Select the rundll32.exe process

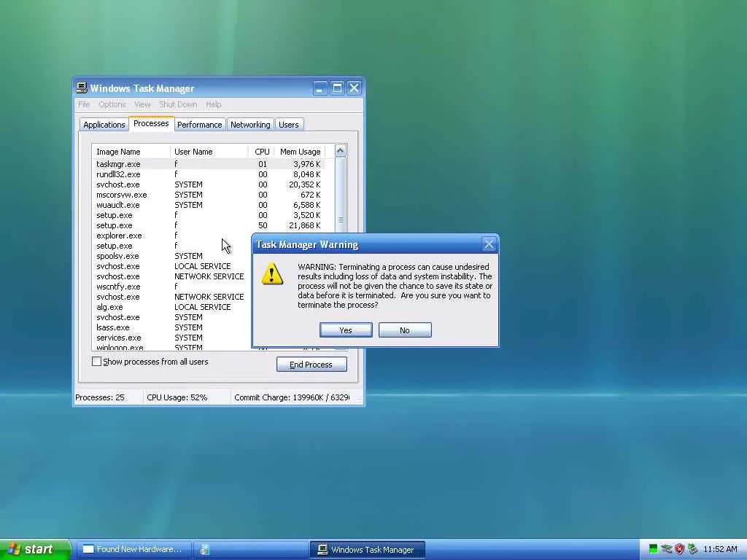click(x=209, y=174)
